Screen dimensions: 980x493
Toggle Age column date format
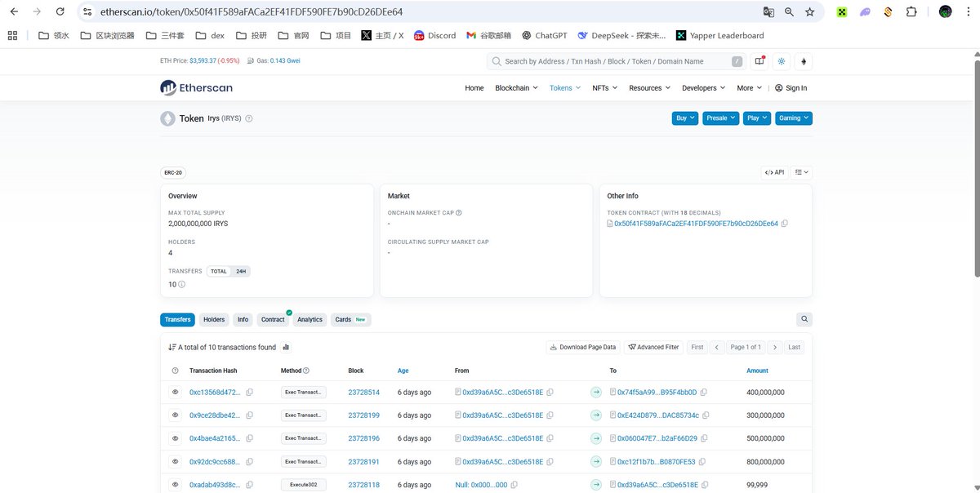point(403,371)
